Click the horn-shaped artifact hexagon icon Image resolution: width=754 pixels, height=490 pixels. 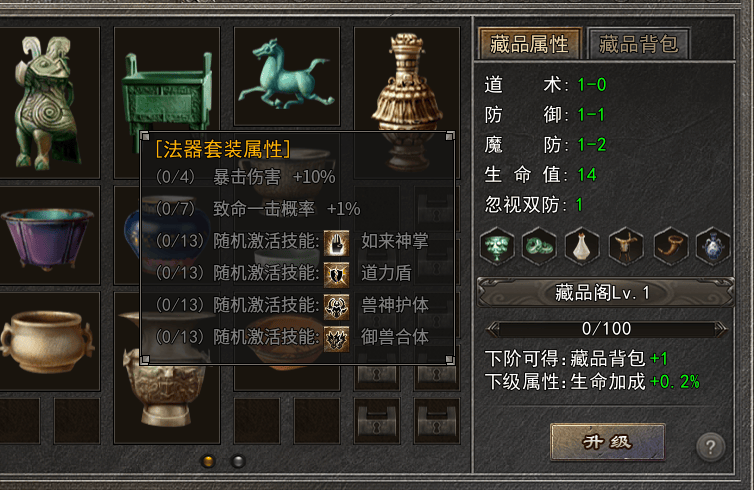pyautogui.click(x=670, y=247)
